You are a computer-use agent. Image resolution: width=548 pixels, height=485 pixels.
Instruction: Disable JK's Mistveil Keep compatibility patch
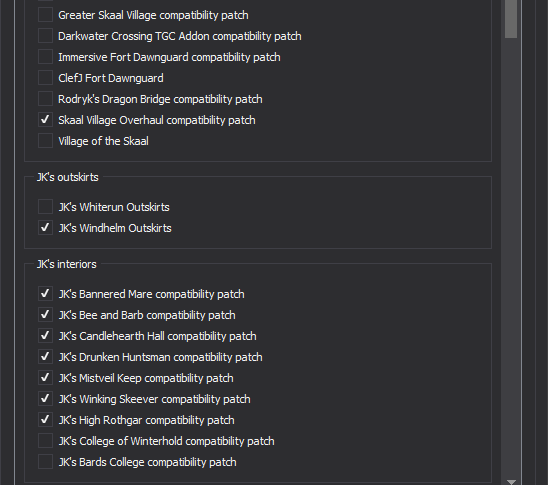click(x=45, y=378)
